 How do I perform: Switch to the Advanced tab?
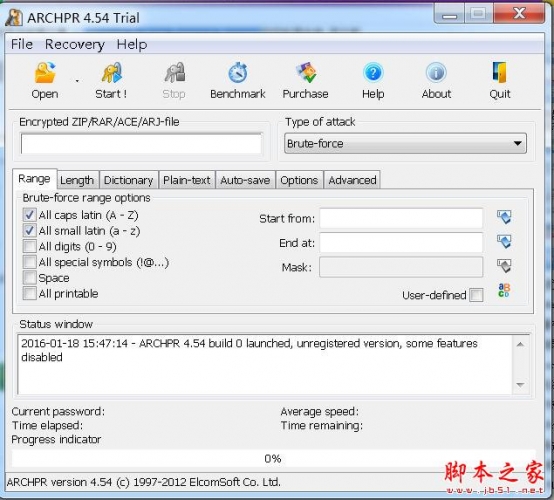[x=352, y=180]
